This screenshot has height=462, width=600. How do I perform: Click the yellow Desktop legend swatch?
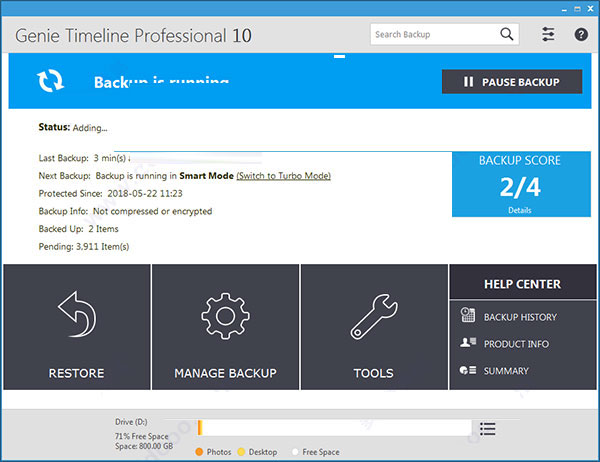click(x=241, y=452)
